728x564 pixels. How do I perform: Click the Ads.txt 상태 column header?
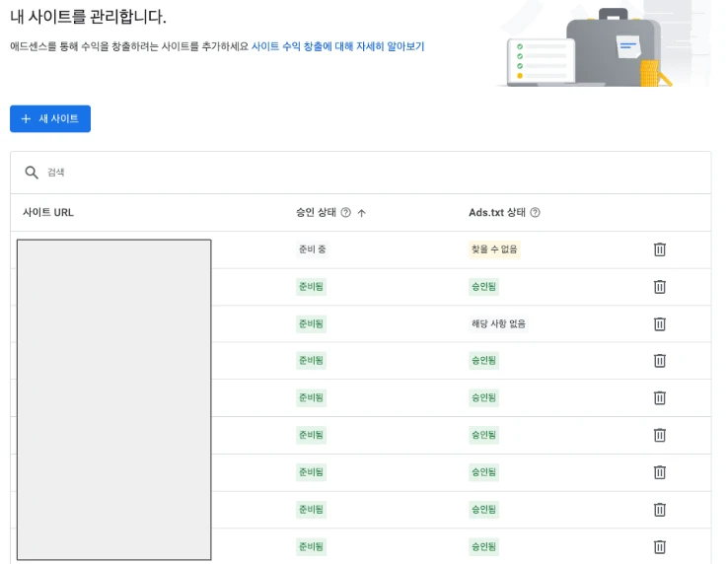[497, 213]
